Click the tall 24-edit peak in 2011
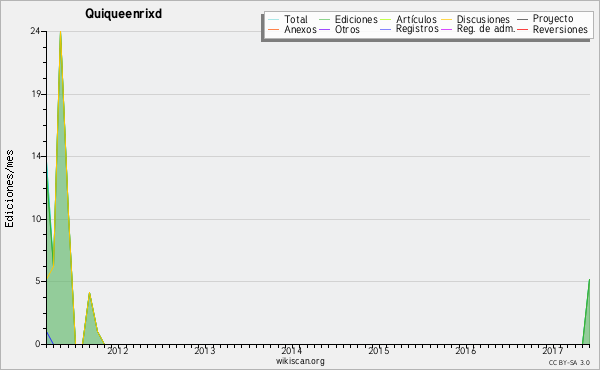The height and width of the screenshot is (370, 600). point(60,33)
